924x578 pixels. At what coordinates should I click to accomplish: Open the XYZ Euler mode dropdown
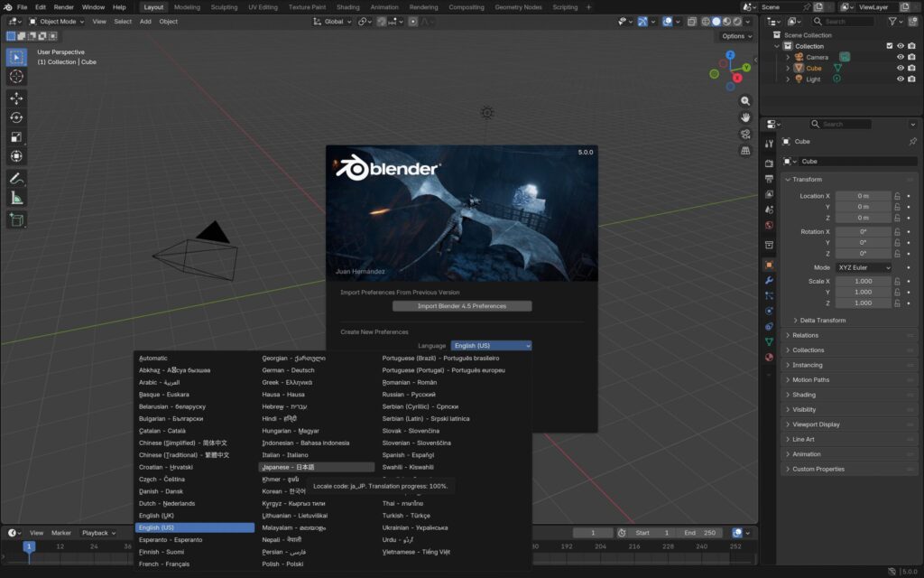point(864,267)
